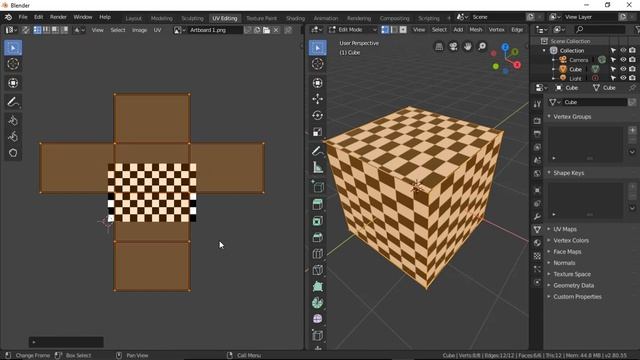Choose the UV editor Cursor tool
The height and width of the screenshot is (360, 640).
point(13,64)
